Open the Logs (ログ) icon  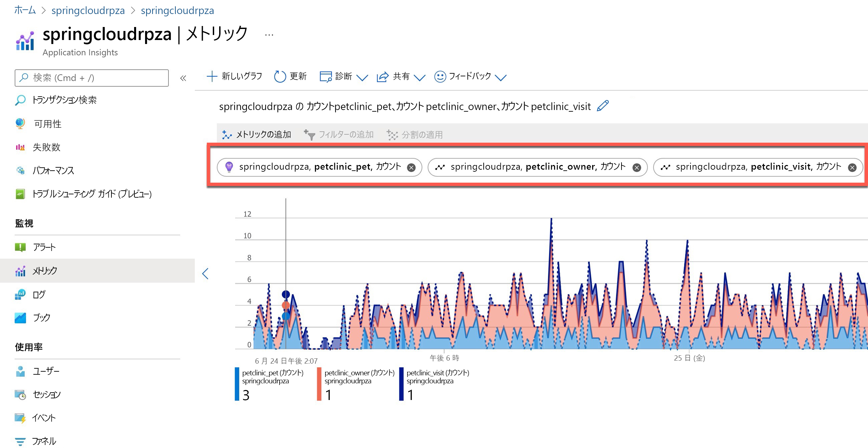(20, 295)
